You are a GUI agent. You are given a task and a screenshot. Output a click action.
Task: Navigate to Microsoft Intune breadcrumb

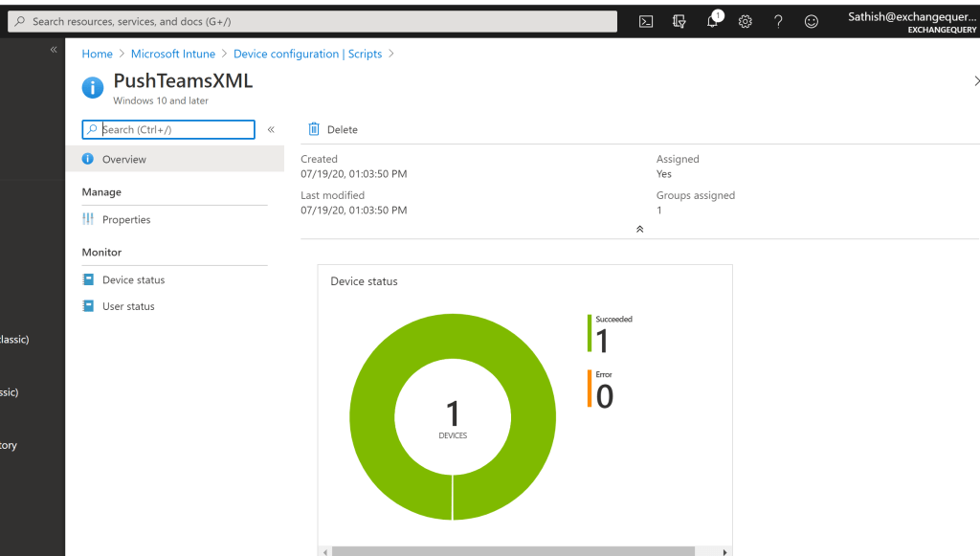(x=173, y=55)
